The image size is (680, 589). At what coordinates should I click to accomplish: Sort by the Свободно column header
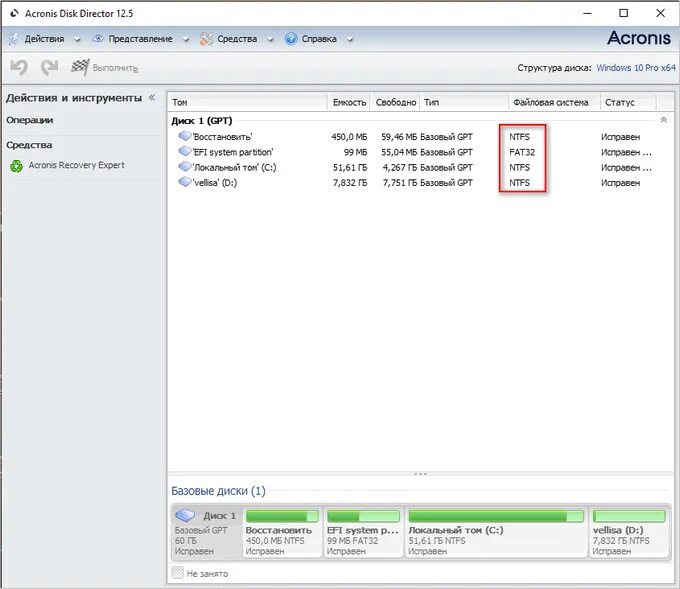[x=395, y=102]
